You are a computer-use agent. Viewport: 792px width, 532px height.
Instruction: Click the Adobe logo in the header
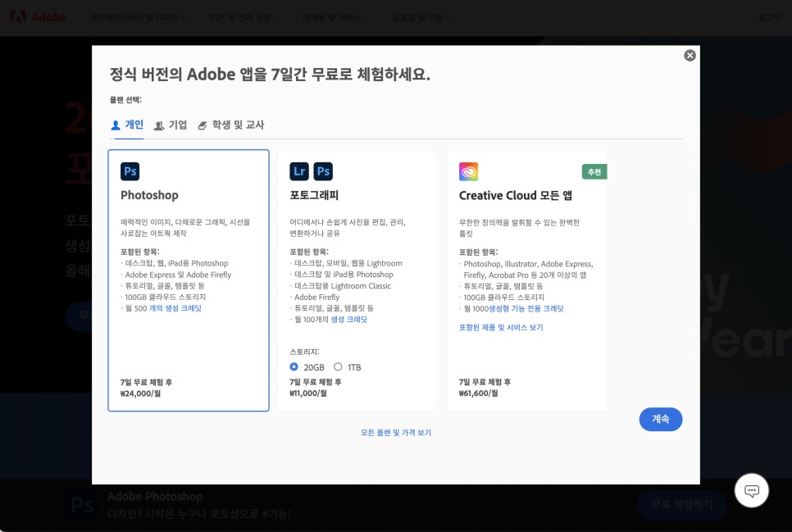coord(38,17)
